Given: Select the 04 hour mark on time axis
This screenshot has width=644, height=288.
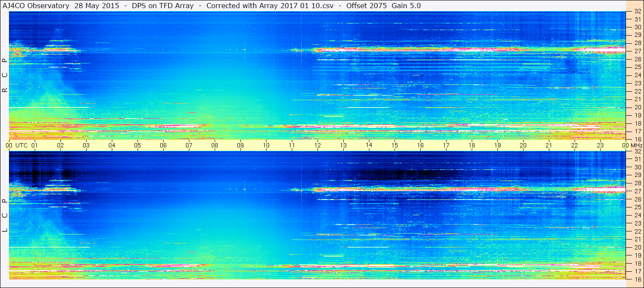Looking at the screenshot, I should click(x=112, y=146).
